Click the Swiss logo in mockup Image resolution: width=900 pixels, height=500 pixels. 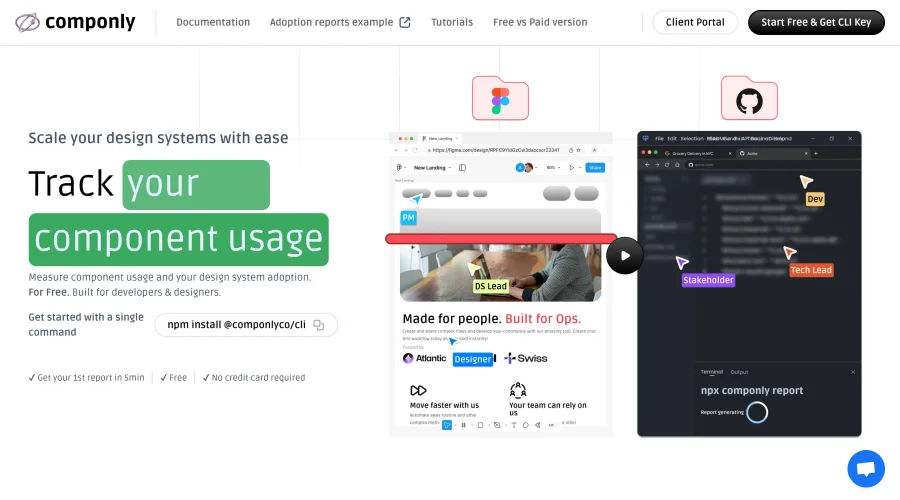(525, 358)
